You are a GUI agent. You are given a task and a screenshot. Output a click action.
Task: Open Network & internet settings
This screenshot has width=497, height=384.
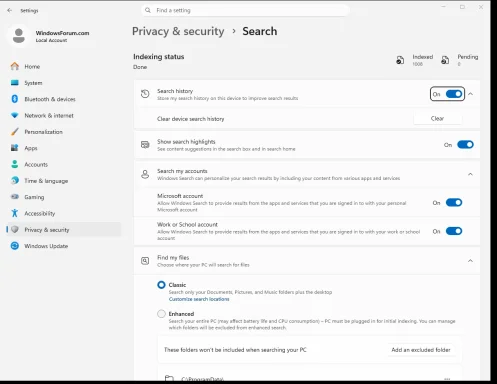[x=64, y=115]
